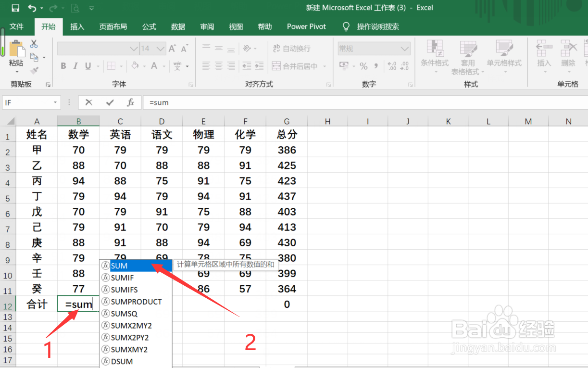Select SUM from the autocomplete list
Screen dimensions: 588x368
(x=136, y=266)
